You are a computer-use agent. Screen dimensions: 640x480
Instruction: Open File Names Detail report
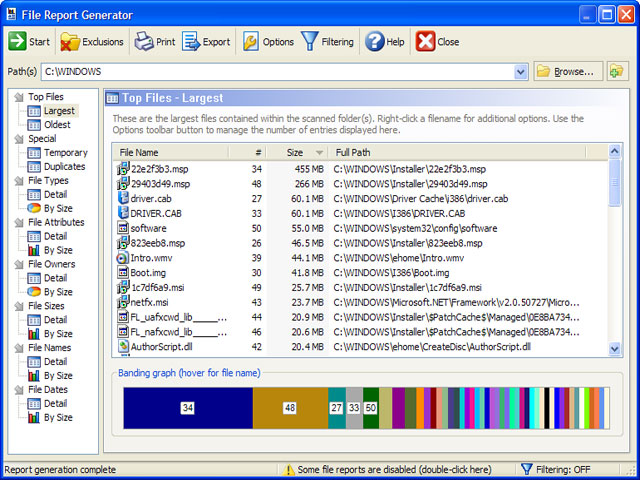coord(56,362)
